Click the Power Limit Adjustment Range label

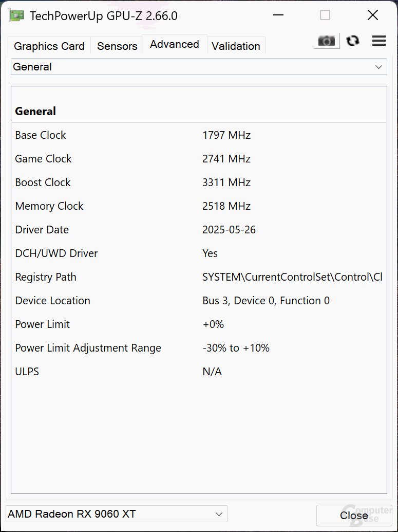tap(88, 348)
